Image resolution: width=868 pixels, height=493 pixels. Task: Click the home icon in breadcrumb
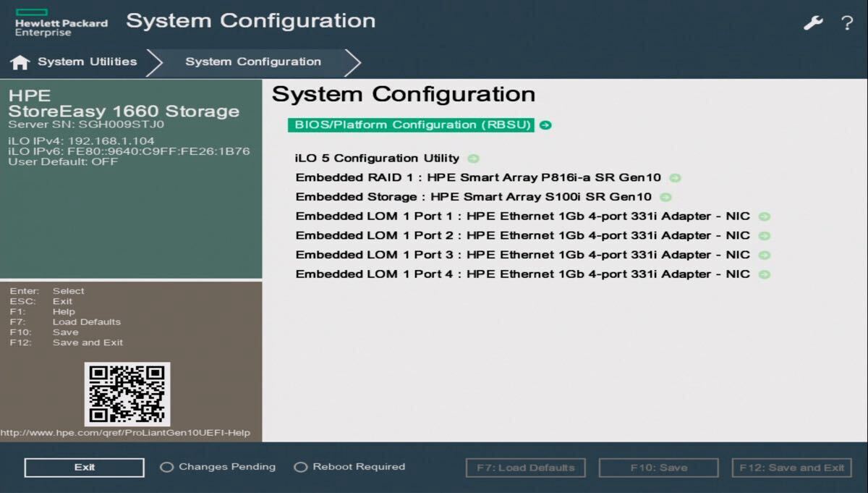[20, 62]
